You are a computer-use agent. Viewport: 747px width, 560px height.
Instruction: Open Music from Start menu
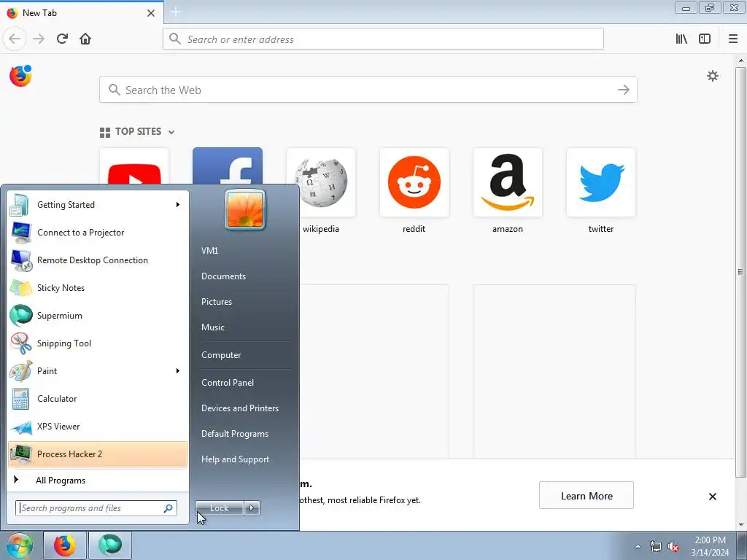(213, 327)
